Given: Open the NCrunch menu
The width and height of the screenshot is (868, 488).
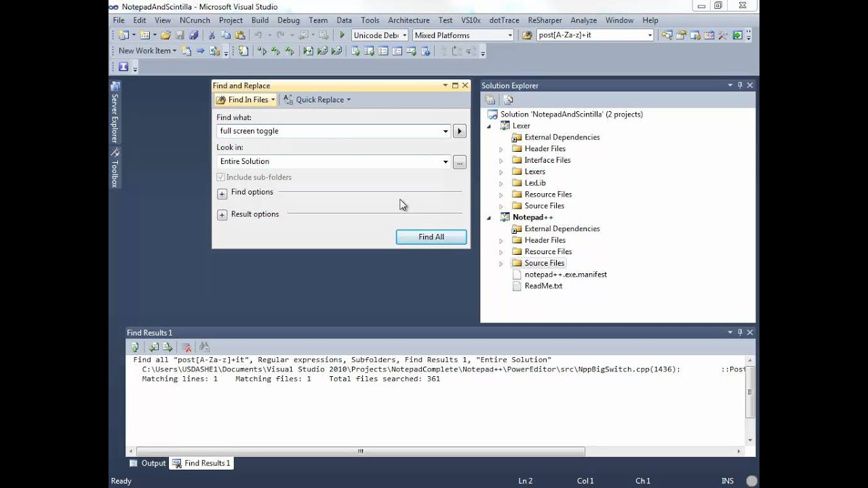Looking at the screenshot, I should pos(195,20).
